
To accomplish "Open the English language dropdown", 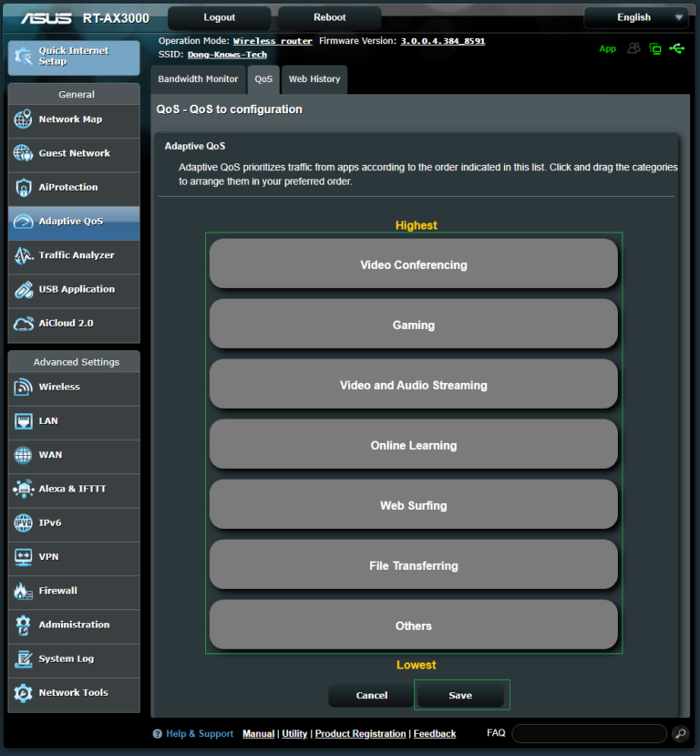I will pos(635,17).
